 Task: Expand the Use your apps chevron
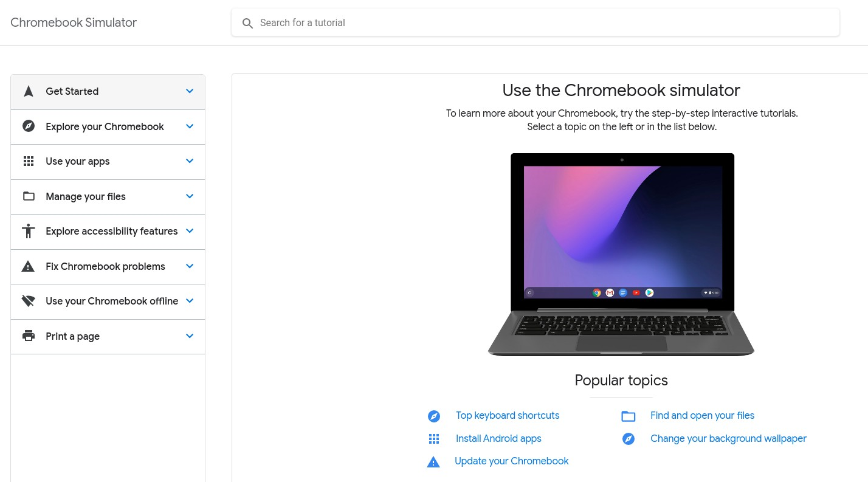tap(190, 161)
